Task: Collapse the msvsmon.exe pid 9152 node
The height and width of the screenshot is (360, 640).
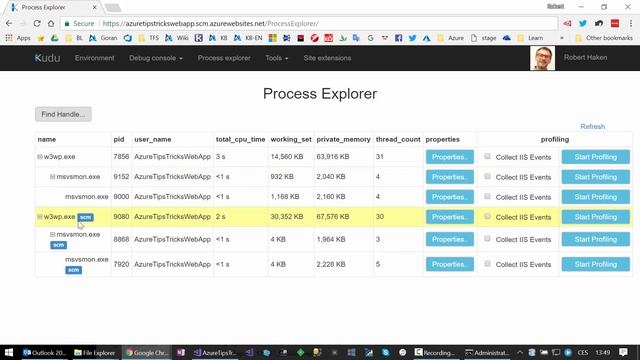Action: (x=53, y=177)
